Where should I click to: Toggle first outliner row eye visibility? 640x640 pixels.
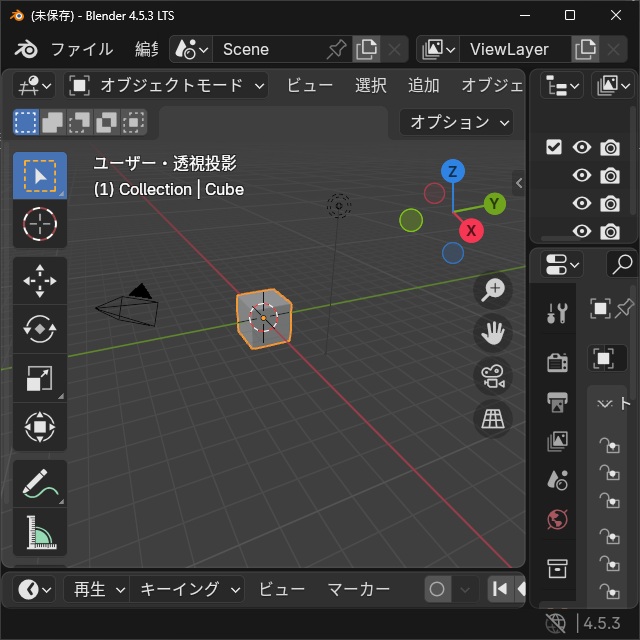click(582, 147)
